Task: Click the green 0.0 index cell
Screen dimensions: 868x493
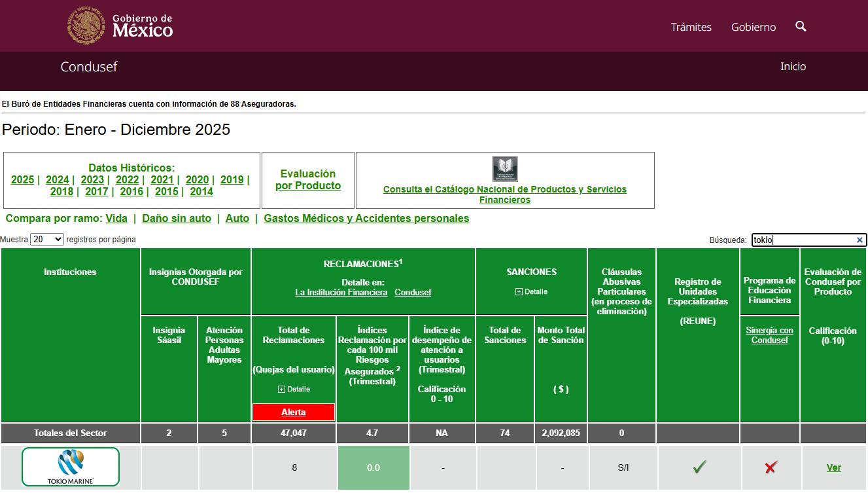Action: (373, 467)
